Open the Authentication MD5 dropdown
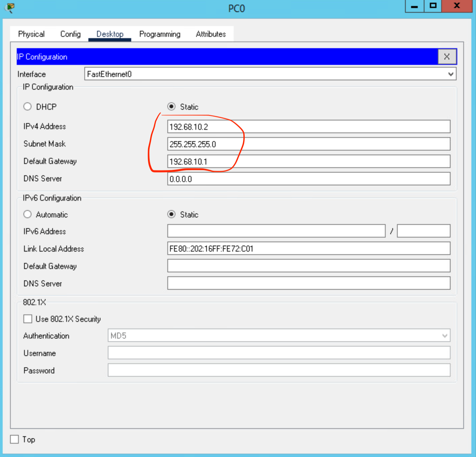The width and height of the screenshot is (476, 457). pyautogui.click(x=279, y=336)
